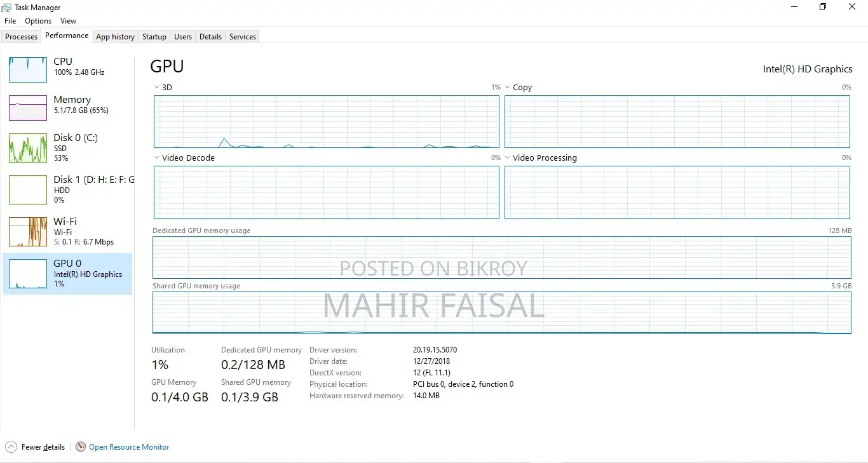Click hardware reserved memory value 14.0 MB

click(x=426, y=396)
